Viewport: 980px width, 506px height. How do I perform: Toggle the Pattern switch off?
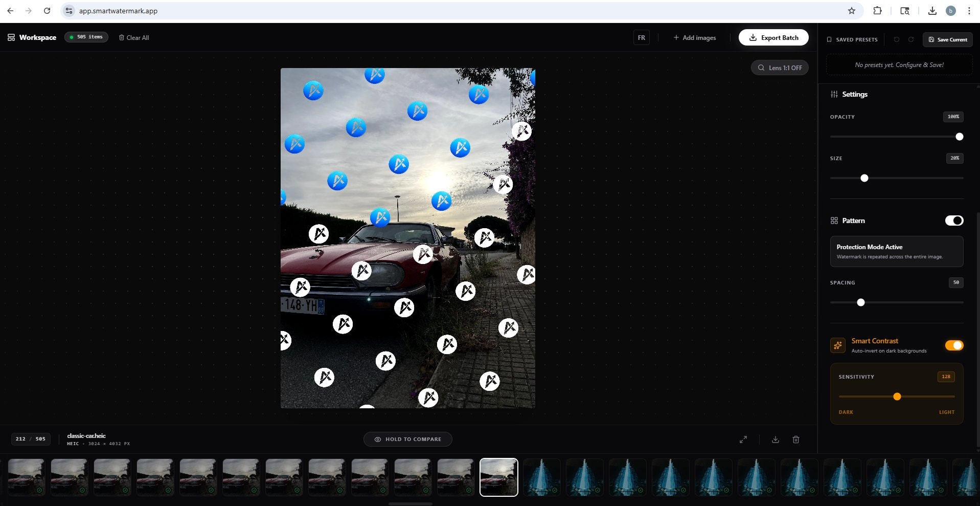pyautogui.click(x=954, y=221)
